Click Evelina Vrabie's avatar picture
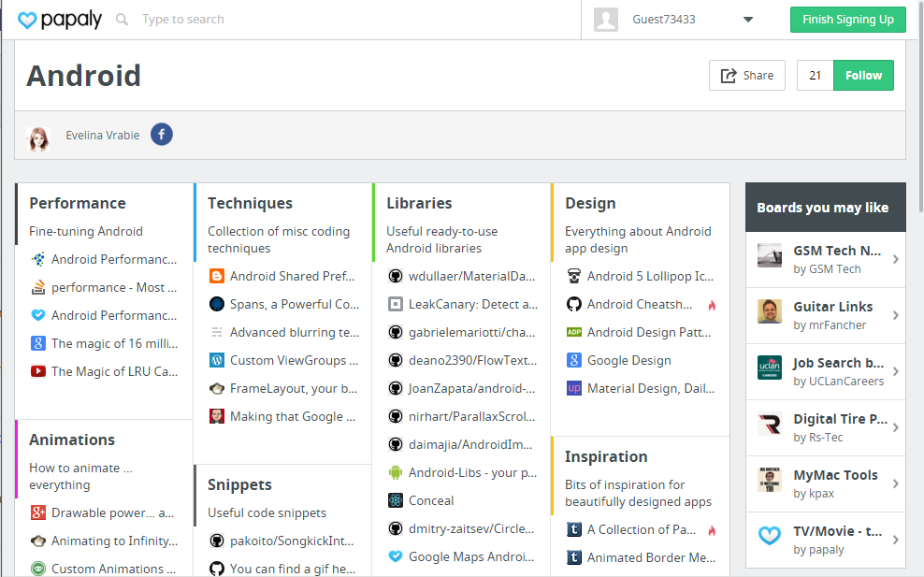 point(39,138)
